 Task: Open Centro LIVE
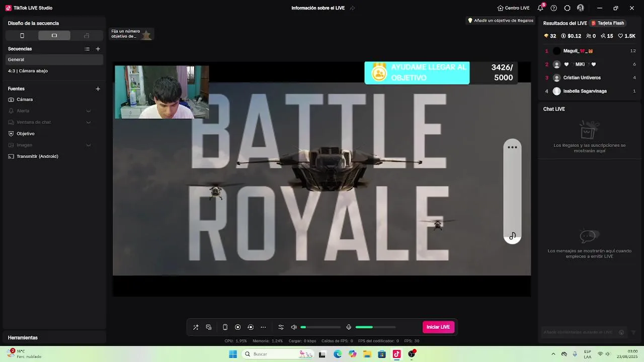point(513,8)
